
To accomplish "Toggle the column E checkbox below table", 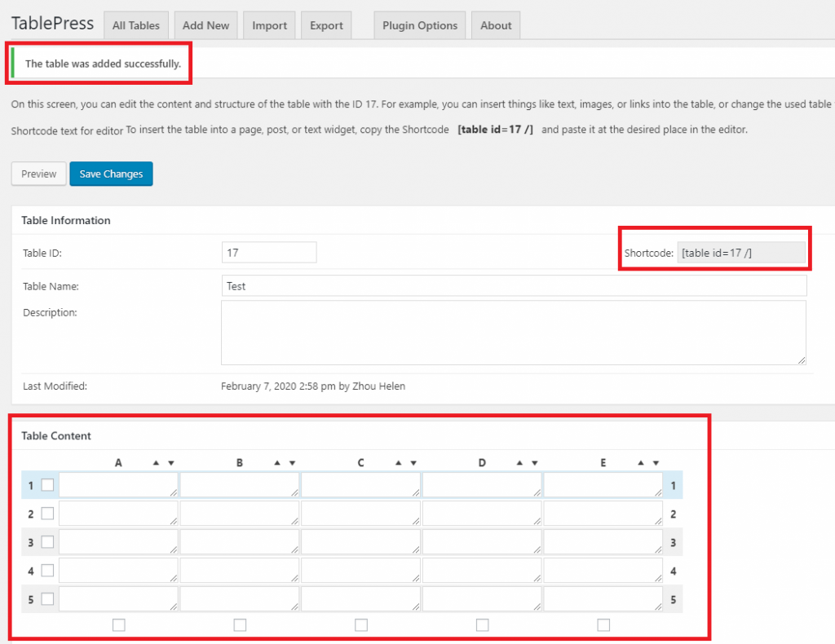I will 603,625.
